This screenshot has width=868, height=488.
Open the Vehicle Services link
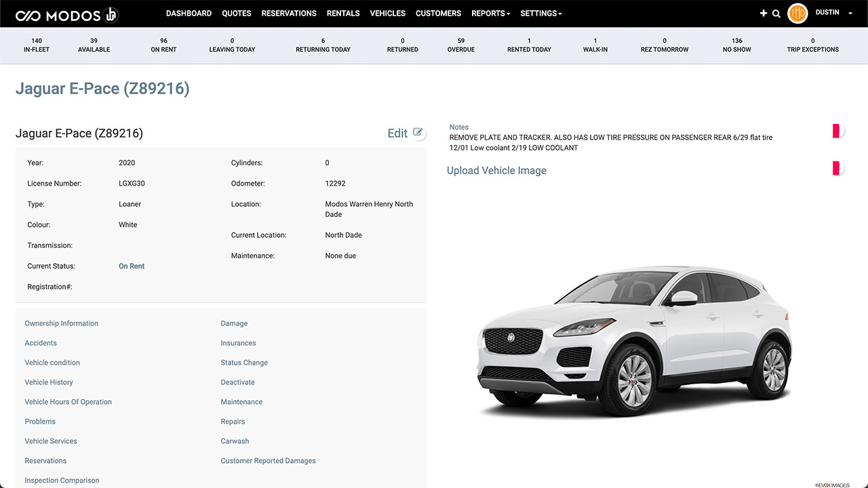tap(51, 441)
